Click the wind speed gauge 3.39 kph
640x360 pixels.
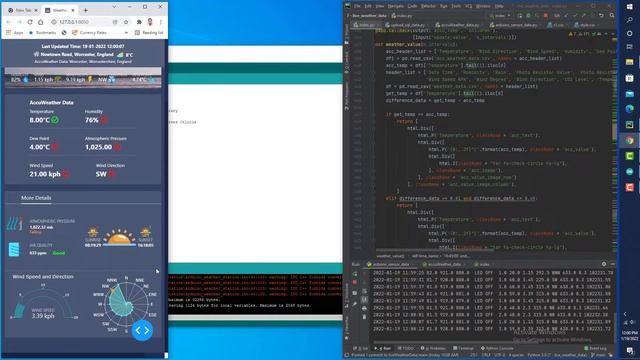(x=43, y=304)
